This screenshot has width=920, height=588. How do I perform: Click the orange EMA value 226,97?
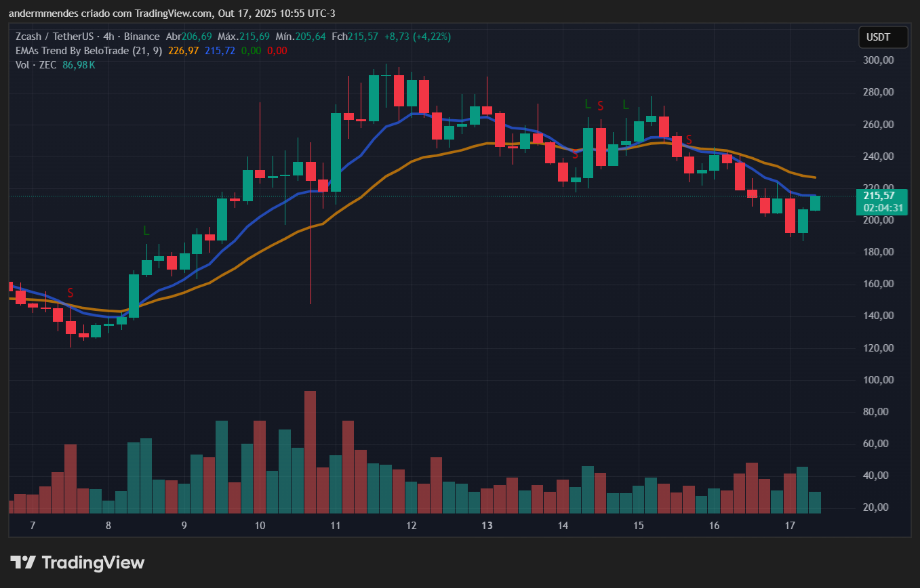pos(182,51)
